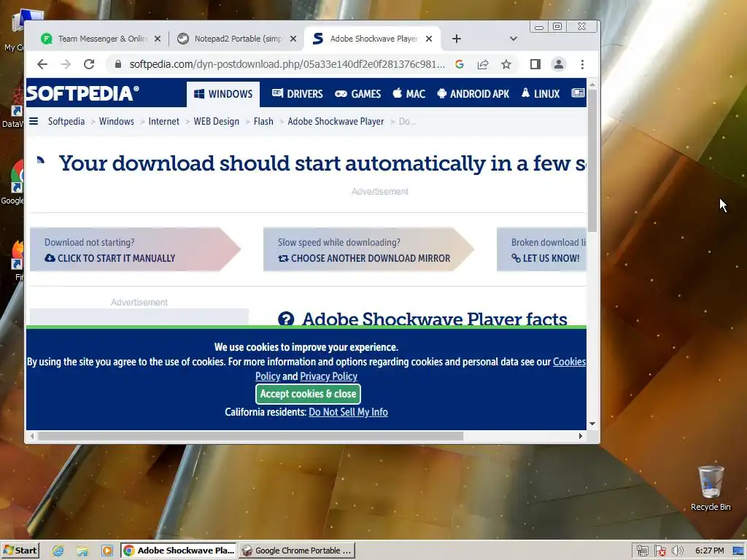Click LET US KNOW for broken download
Screen dimensions: 747x560
pos(546,258)
